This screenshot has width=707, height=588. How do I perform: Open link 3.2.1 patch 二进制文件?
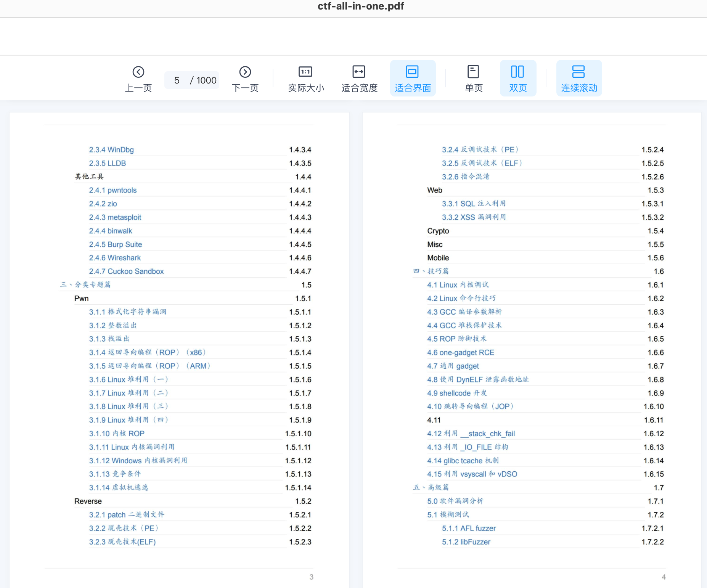coord(127,515)
